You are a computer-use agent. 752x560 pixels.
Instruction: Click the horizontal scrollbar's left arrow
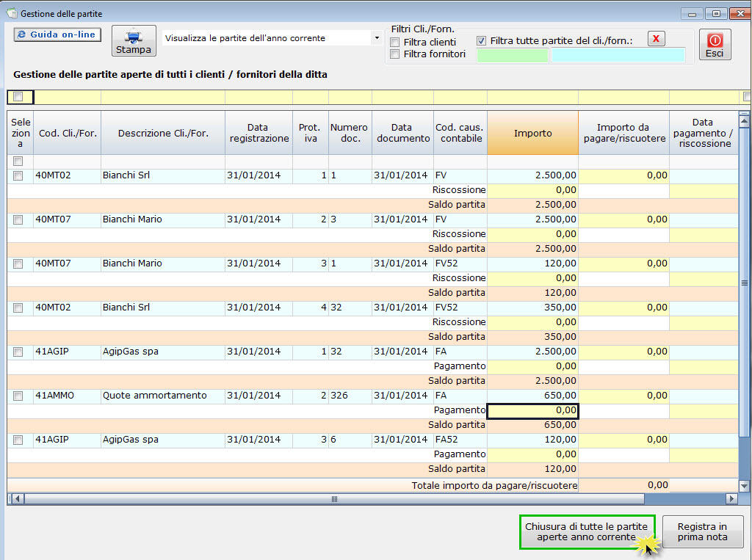coord(18,498)
